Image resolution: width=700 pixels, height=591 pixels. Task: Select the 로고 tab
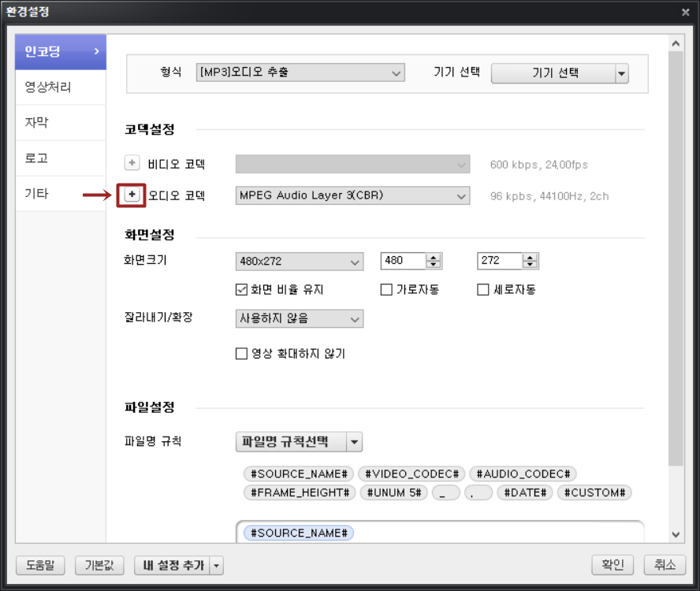[x=61, y=158]
